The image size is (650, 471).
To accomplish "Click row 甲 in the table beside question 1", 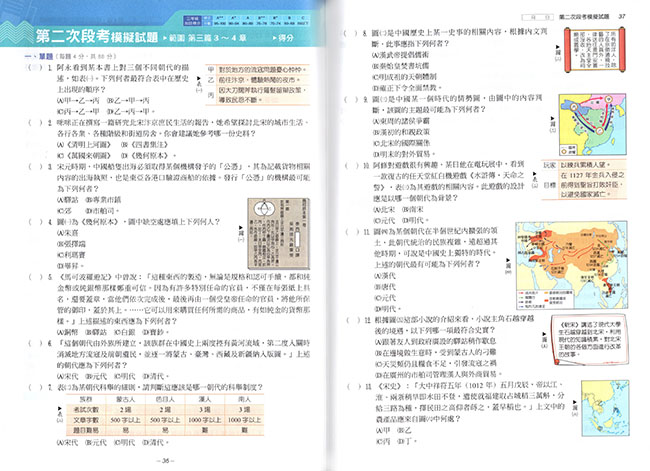I will (258, 69).
